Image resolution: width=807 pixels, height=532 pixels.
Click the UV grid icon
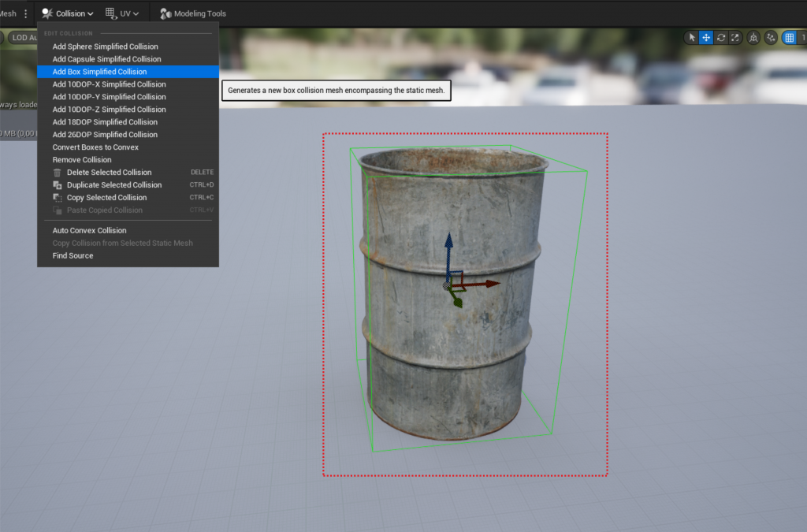[x=110, y=13]
